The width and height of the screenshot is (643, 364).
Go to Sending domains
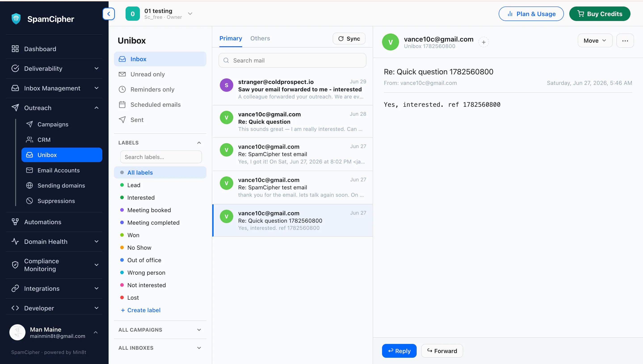62,186
